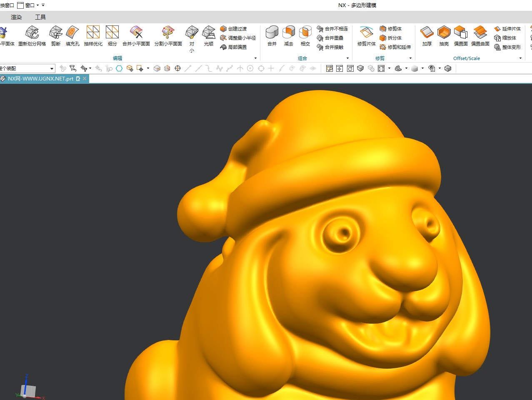Viewport: 532px width, 400px height.
Task: Select 合并重叠 merge overlapping command
Action: (x=330, y=38)
